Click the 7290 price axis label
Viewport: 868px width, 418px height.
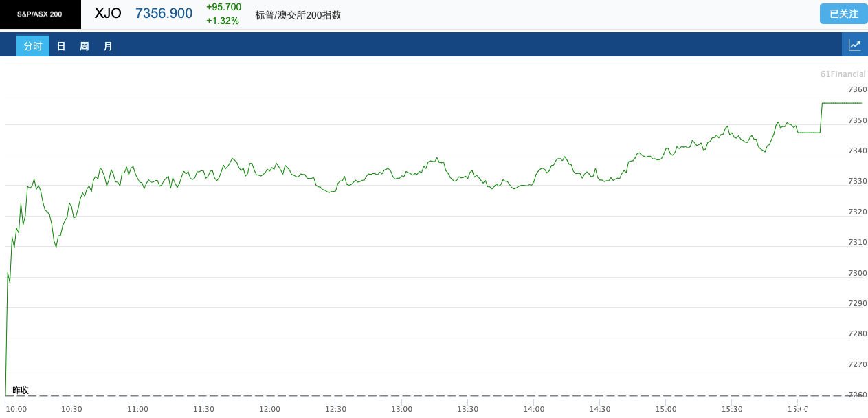pos(858,303)
